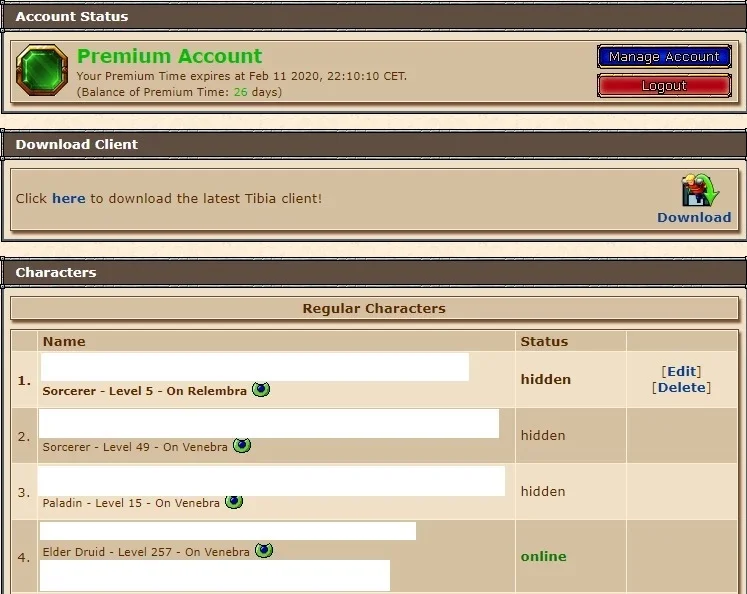This screenshot has height=594, width=747.
Task: Open the Download text link
Action: click(694, 217)
